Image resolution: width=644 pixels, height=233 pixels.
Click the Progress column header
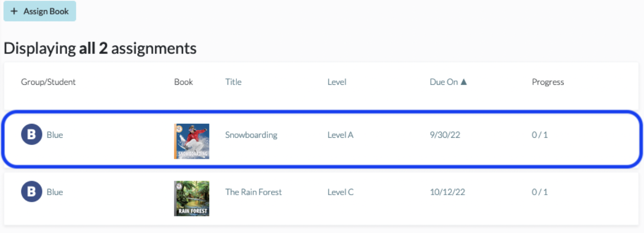(x=548, y=82)
